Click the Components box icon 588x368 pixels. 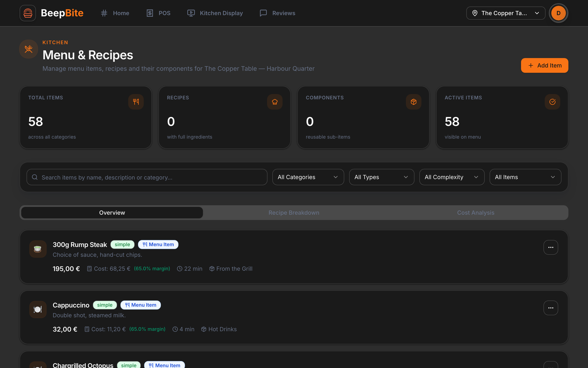click(x=414, y=102)
